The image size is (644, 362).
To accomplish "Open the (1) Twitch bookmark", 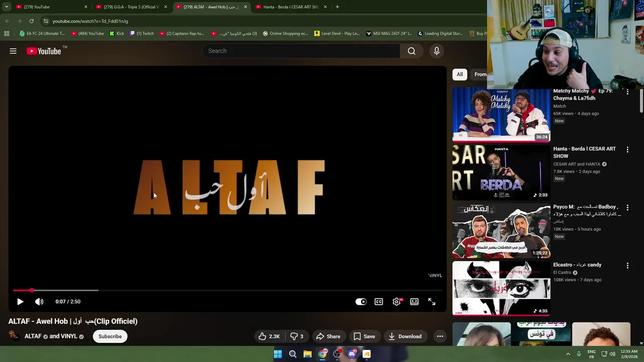I will coord(142,34).
